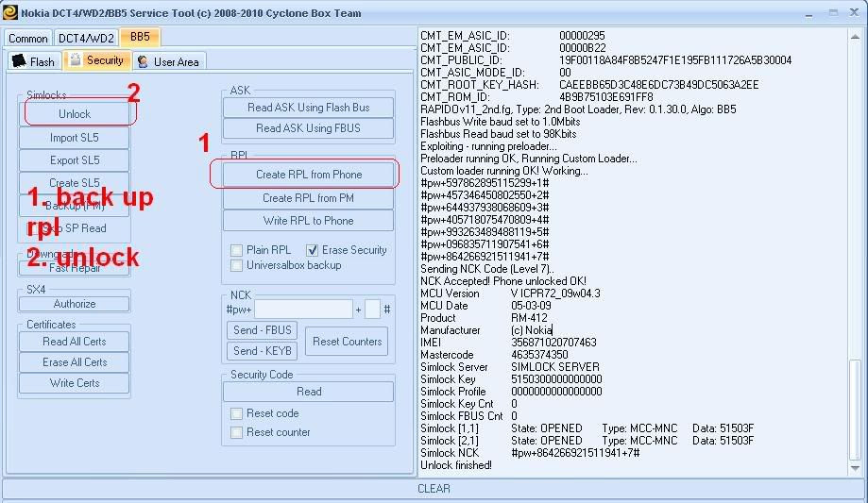The height and width of the screenshot is (503, 868).
Task: Click the log scrollbar thumb
Action: coord(856,410)
